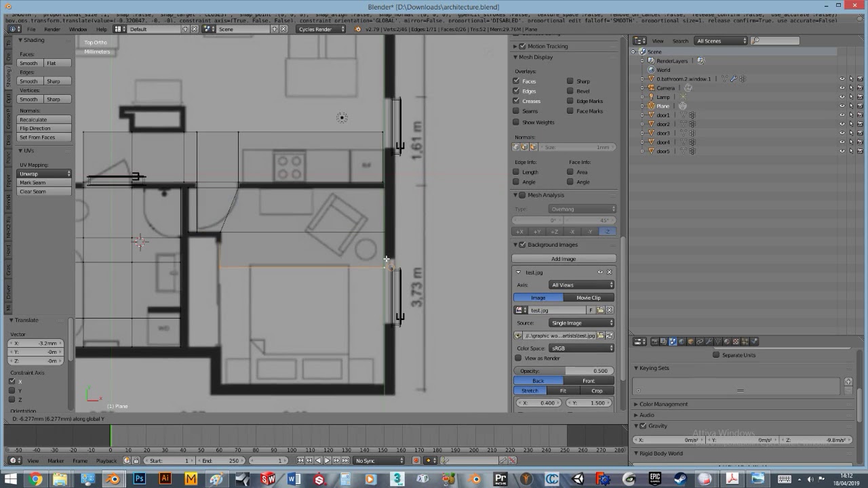Open the Material properties tab icon
The height and width of the screenshot is (488, 868).
[x=727, y=342]
